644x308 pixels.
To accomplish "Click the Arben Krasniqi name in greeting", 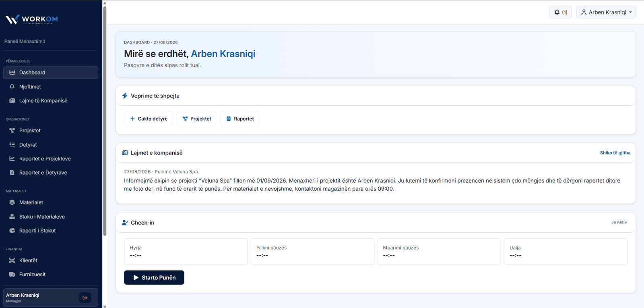I will click(x=223, y=54).
